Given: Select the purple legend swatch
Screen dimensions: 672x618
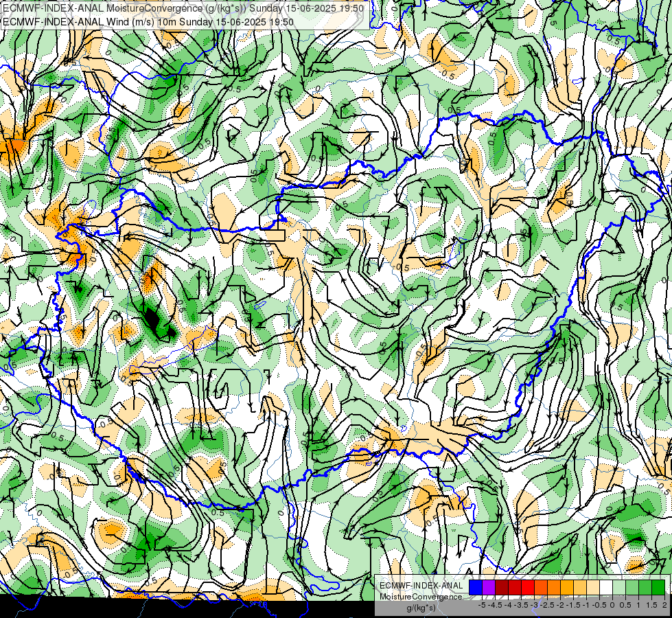Looking at the screenshot, I should (x=489, y=587).
